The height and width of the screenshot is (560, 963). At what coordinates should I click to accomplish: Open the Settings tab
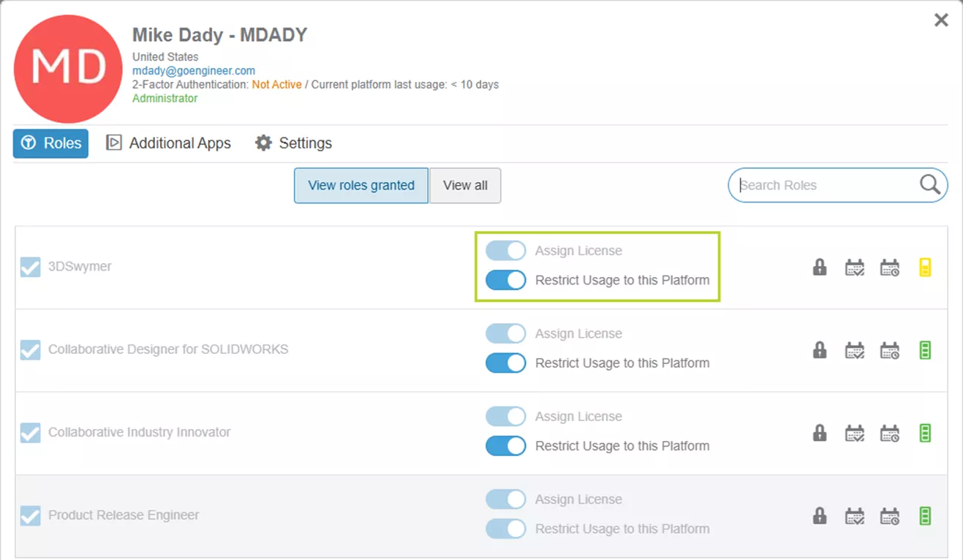click(292, 143)
